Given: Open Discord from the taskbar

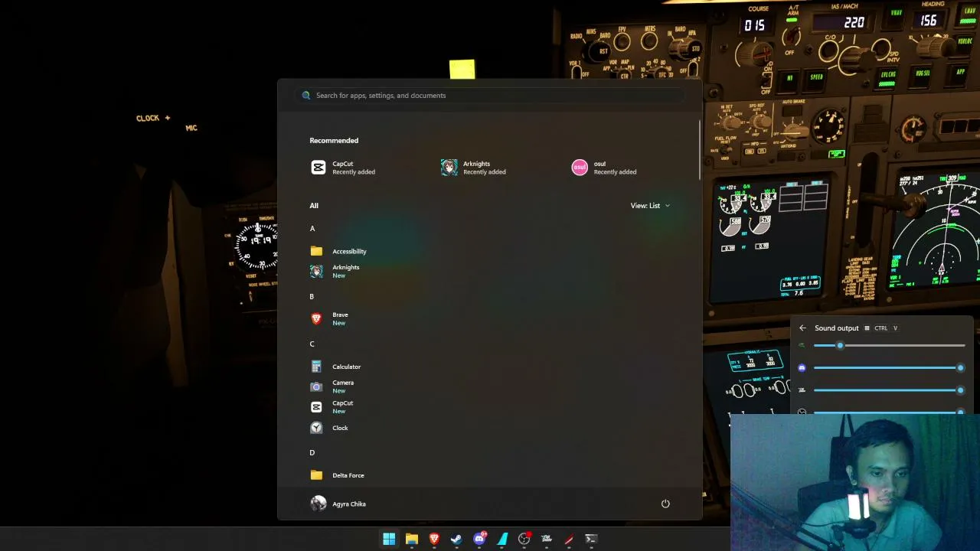Looking at the screenshot, I should 479,539.
